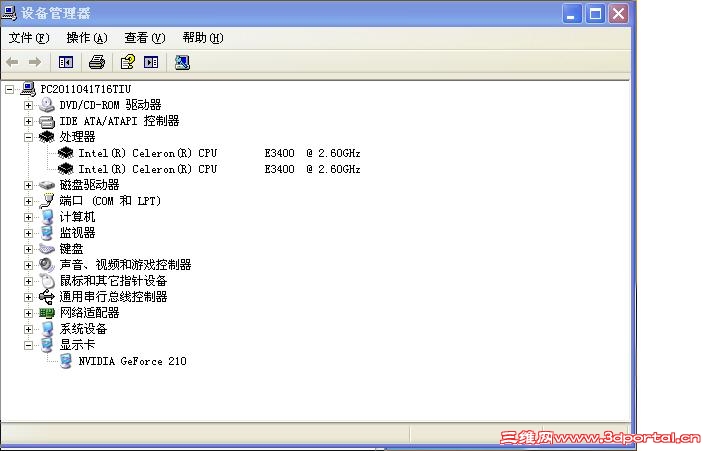
Task: Click the computer icon for PC2011041716TIU
Action: 28,89
